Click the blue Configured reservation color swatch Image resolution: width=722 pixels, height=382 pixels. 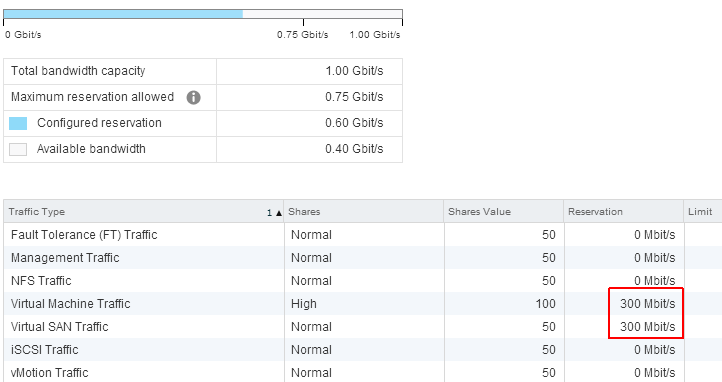tap(18, 123)
